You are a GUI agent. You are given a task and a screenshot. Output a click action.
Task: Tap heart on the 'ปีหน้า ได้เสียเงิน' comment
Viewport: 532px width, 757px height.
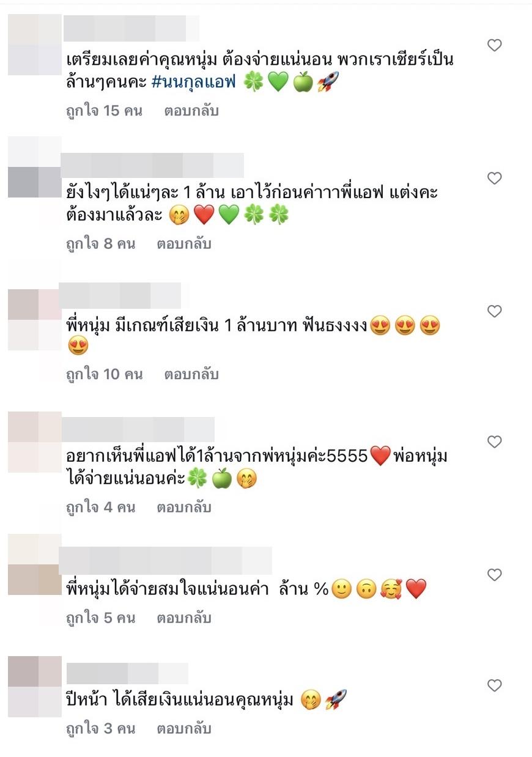(495, 685)
